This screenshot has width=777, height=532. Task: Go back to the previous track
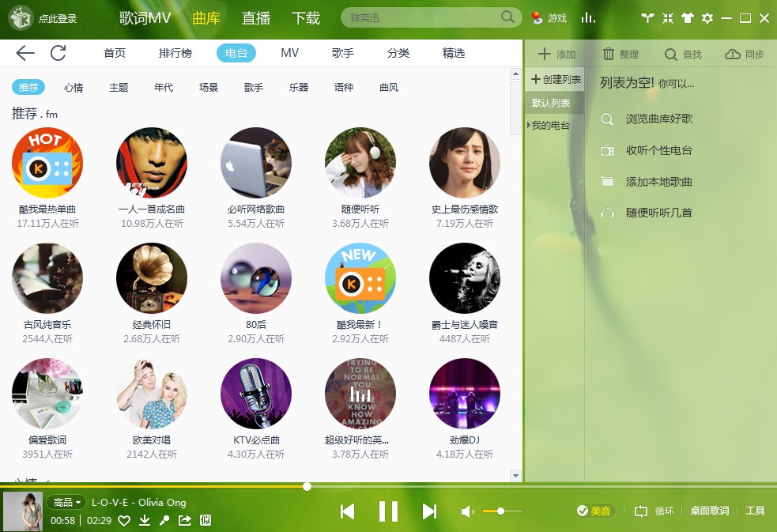[347, 511]
